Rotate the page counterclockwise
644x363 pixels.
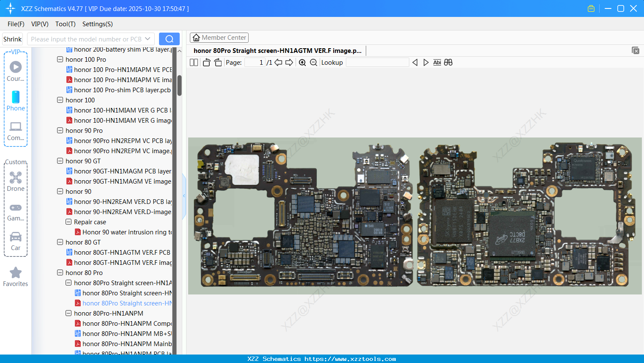click(x=206, y=63)
